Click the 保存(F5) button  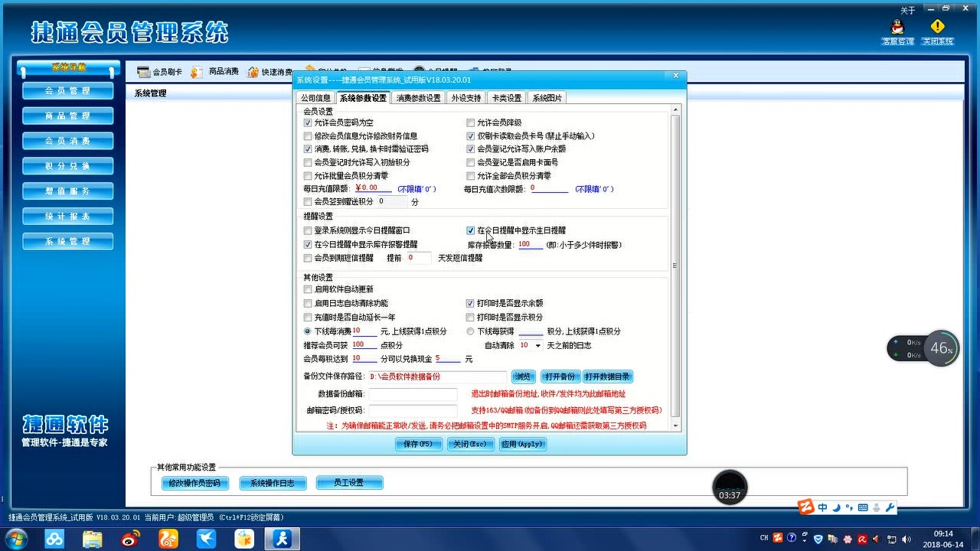[x=417, y=443]
